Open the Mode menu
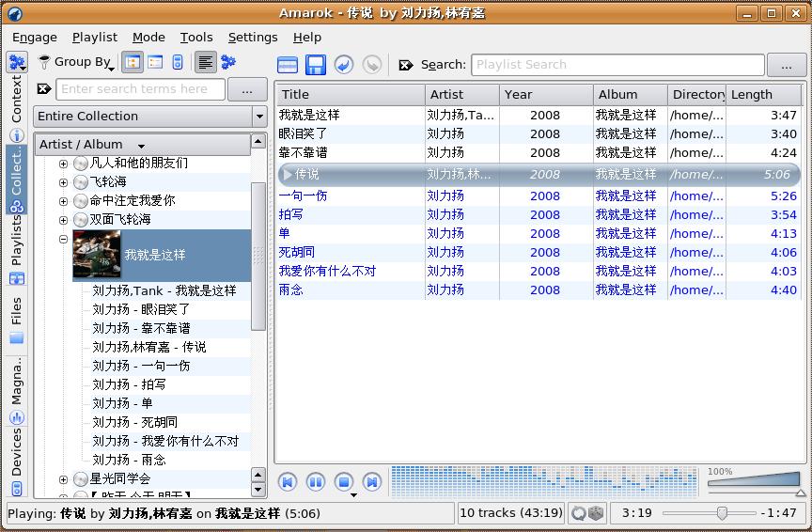Image resolution: width=812 pixels, height=532 pixels. pos(148,38)
